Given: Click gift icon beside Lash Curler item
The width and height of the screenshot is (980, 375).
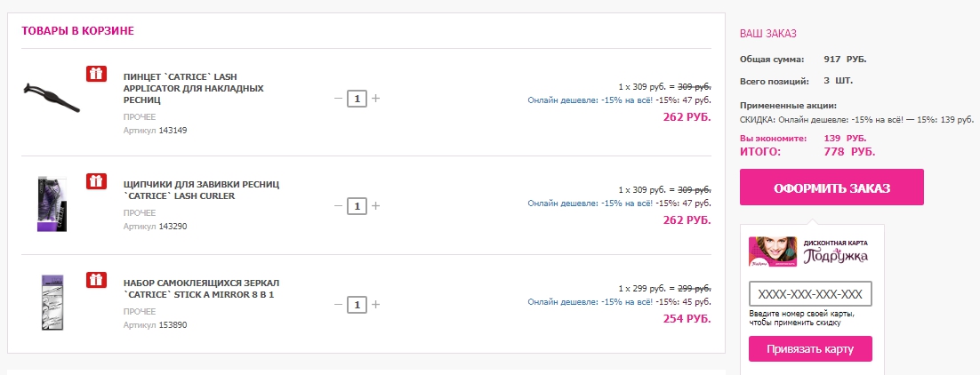Looking at the screenshot, I should click(96, 180).
